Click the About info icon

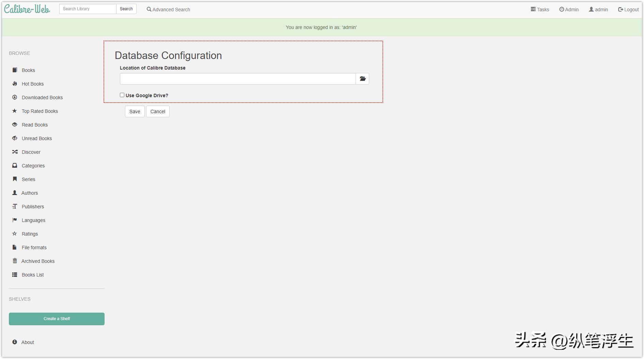[15, 342]
